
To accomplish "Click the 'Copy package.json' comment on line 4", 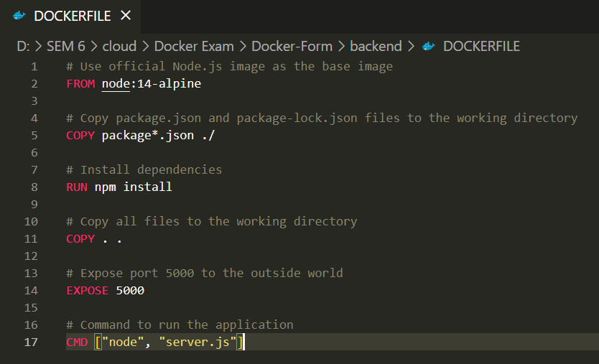I will [322, 118].
